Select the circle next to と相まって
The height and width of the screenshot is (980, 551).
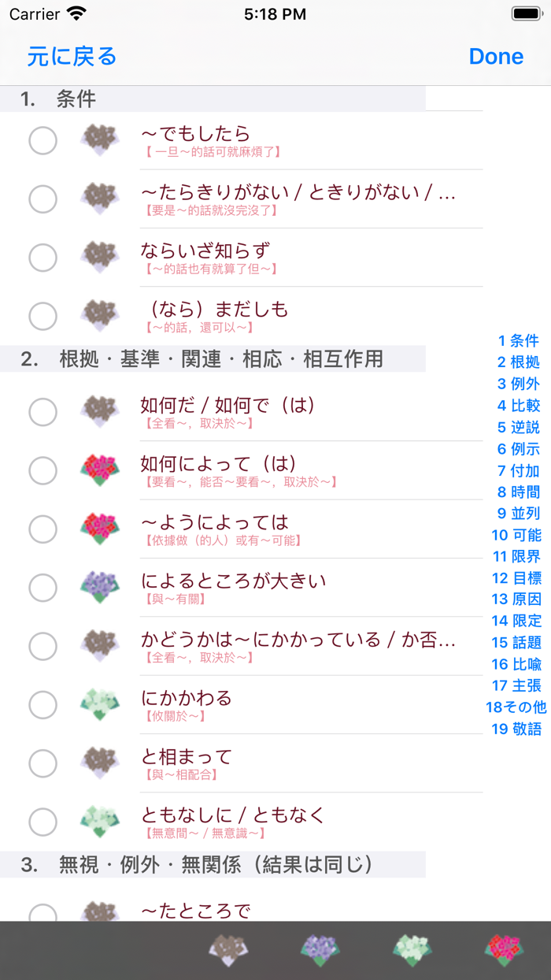(x=43, y=764)
